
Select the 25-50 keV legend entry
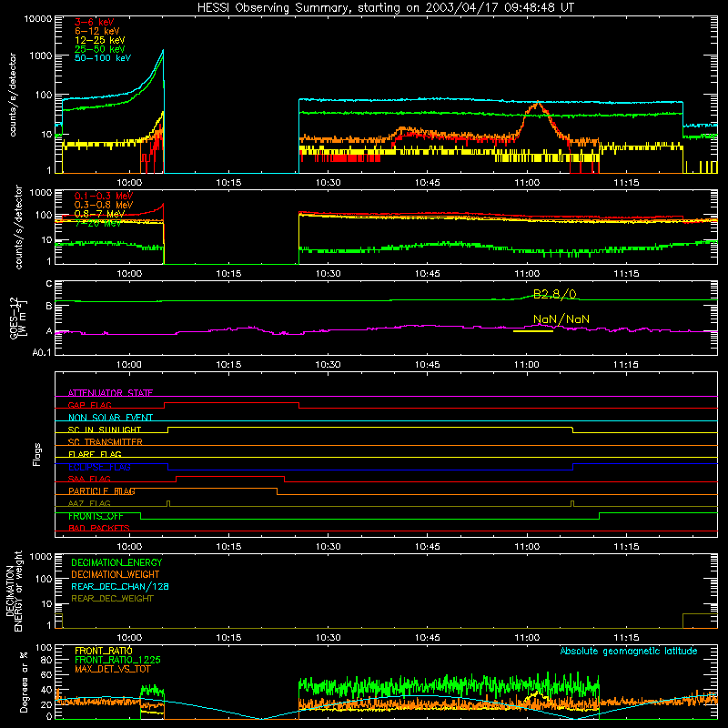pos(100,49)
